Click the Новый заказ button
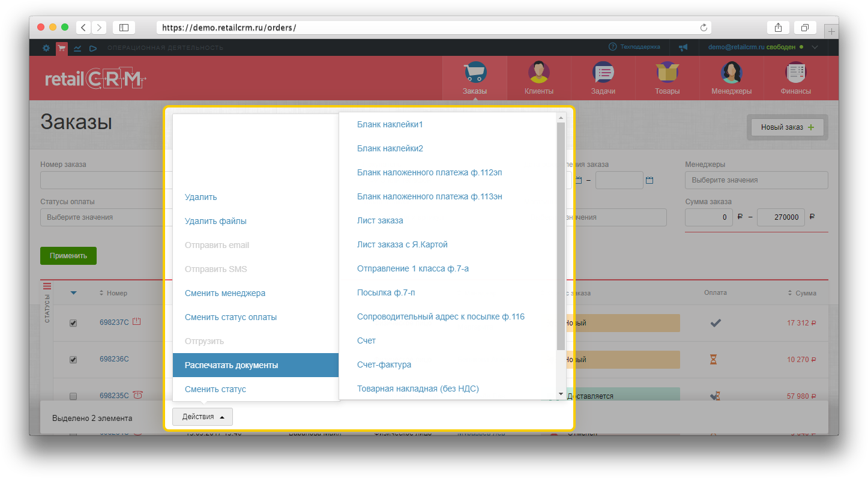Image resolution: width=868 pixels, height=478 pixels. 788,127
